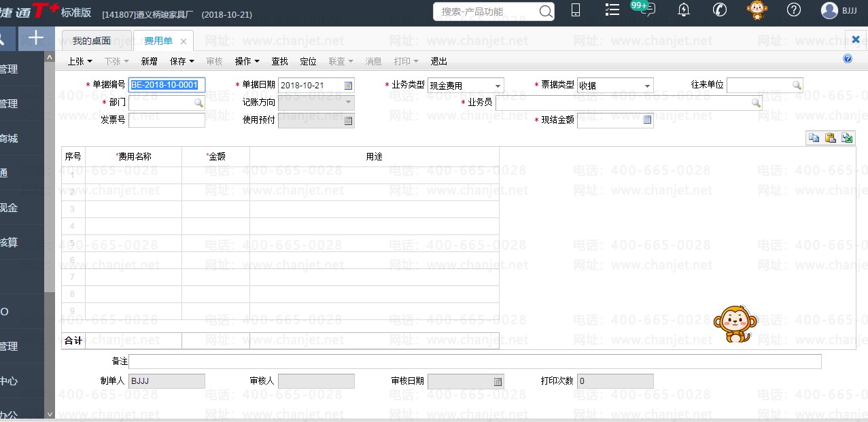Open the 中心 sidebar item
The image size is (868, 422).
[x=22, y=381]
